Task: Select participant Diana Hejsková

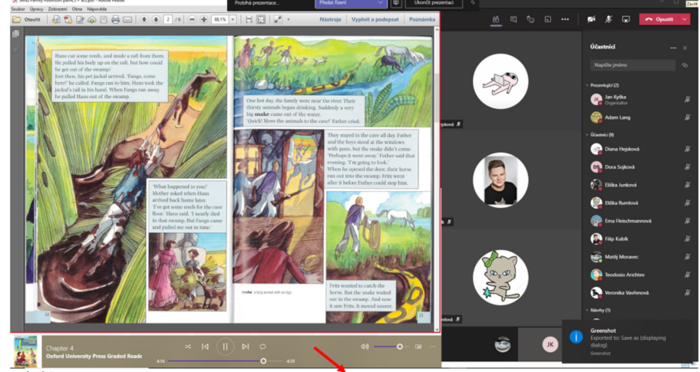Action: coord(639,149)
